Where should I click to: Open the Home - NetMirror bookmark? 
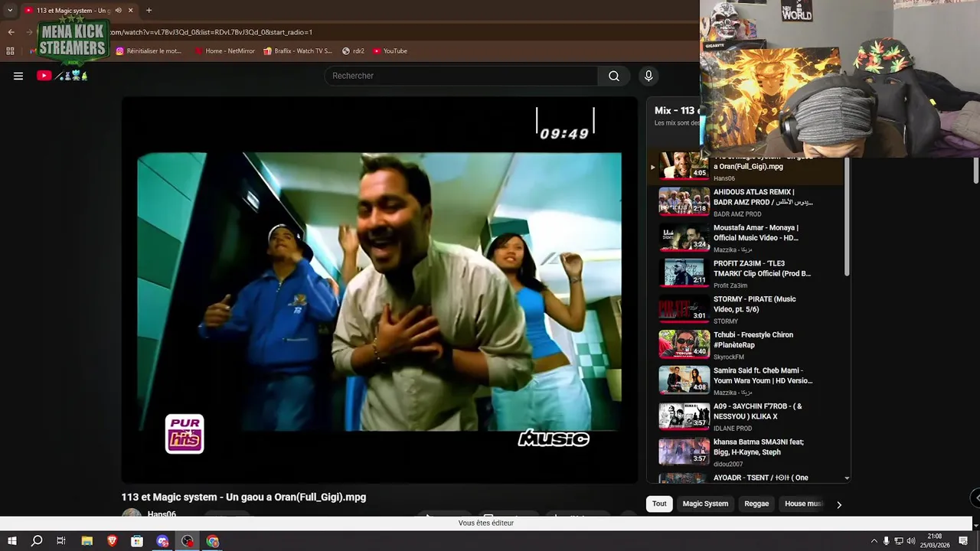click(224, 51)
